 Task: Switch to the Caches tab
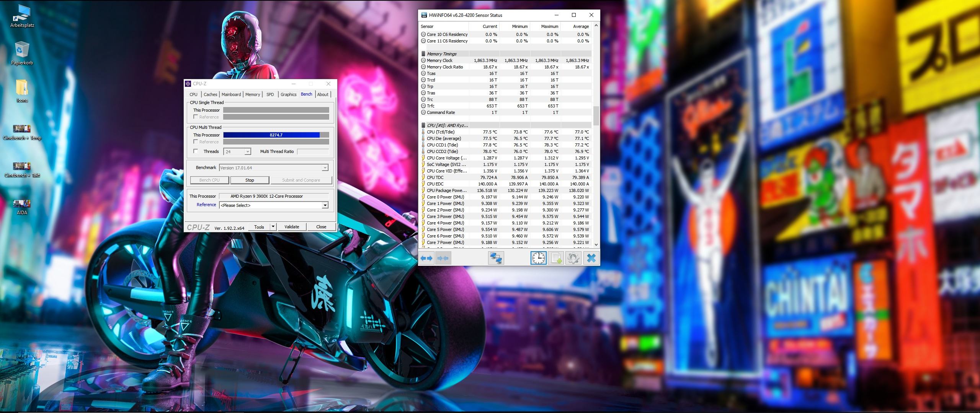point(210,94)
